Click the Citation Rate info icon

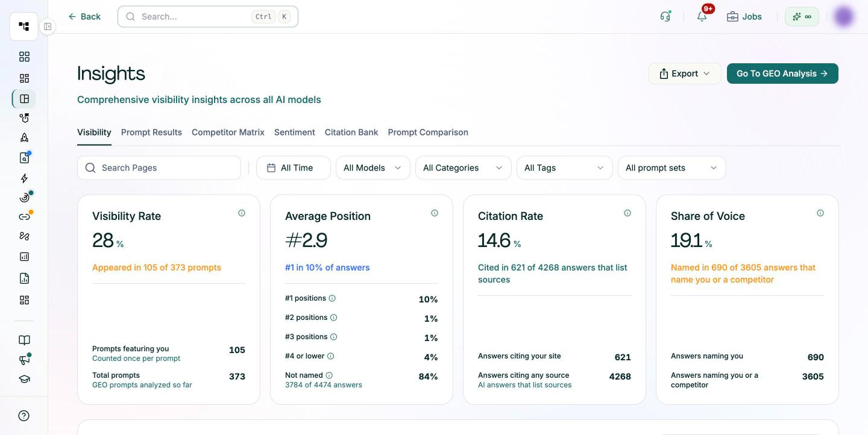(x=627, y=213)
